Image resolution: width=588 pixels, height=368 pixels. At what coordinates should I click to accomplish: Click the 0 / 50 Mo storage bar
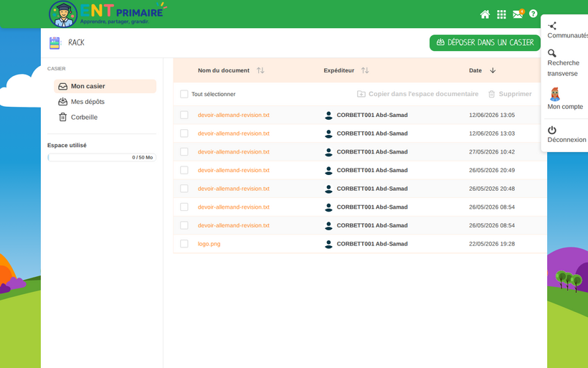point(102,158)
